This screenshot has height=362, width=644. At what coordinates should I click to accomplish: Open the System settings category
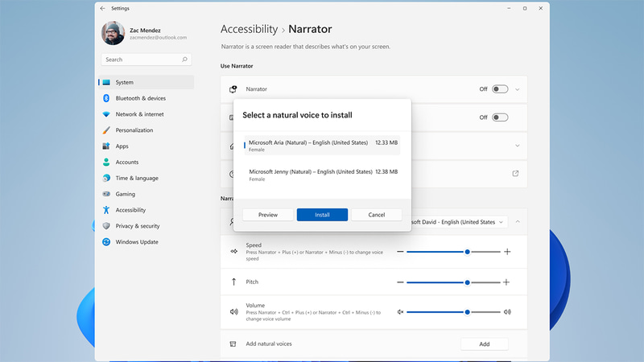tap(124, 82)
